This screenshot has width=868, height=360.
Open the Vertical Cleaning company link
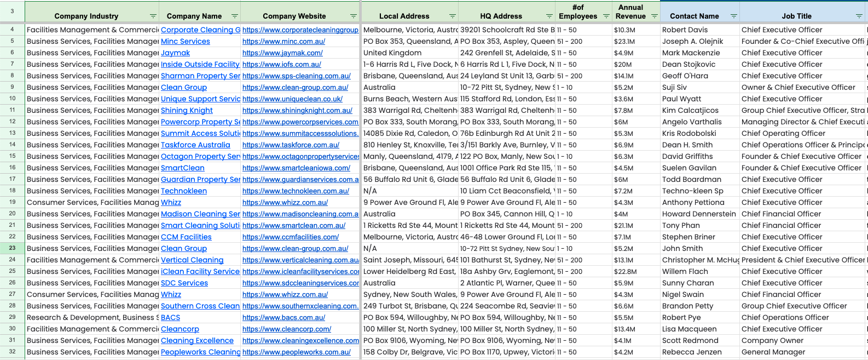(192, 260)
